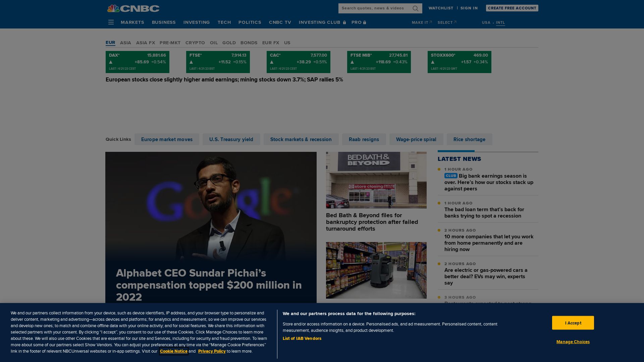Click I Accept cookie button
Screen dimensions: 644x362
pos(573,323)
